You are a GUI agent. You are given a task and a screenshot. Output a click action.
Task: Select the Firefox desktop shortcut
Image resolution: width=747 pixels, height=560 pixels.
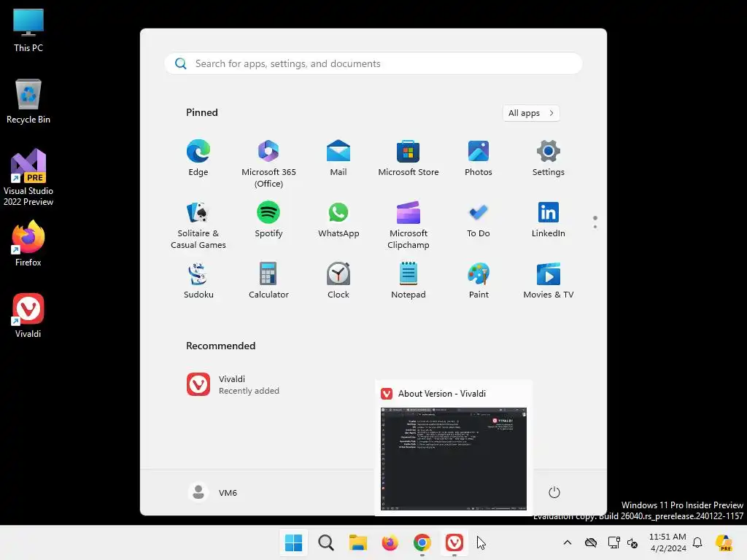[28, 244]
